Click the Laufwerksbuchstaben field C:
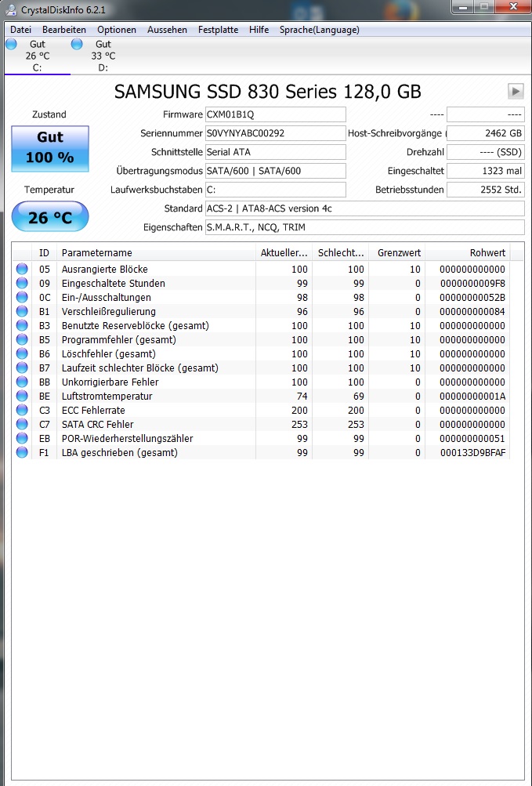Image resolution: width=532 pixels, height=786 pixels. [x=275, y=190]
